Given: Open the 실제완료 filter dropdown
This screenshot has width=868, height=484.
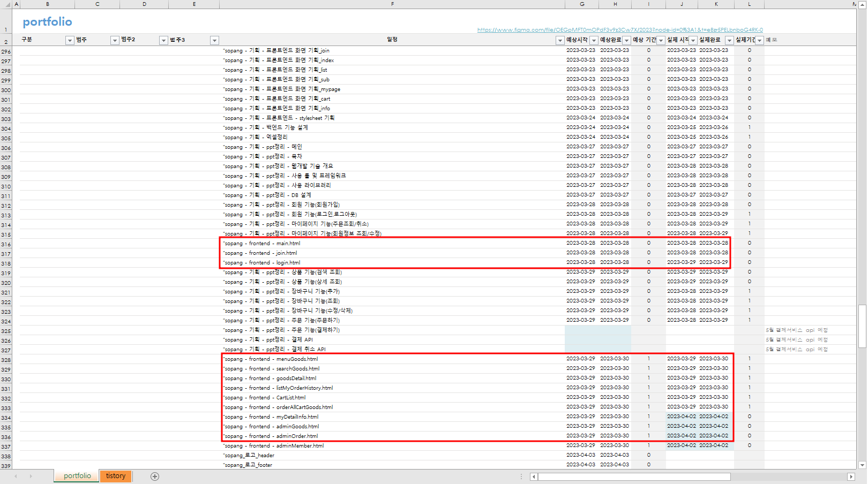Looking at the screenshot, I should coord(729,40).
